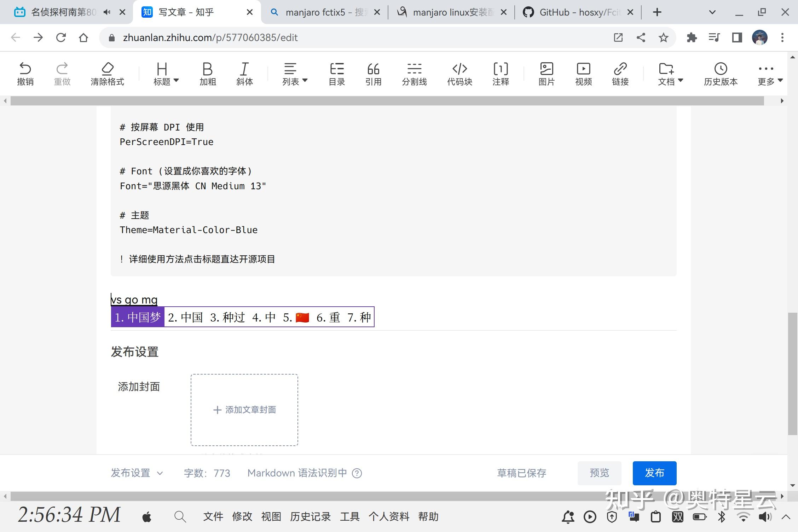Click the blue 发布 publish button
Viewport: 798px width, 532px height.
pos(654,473)
